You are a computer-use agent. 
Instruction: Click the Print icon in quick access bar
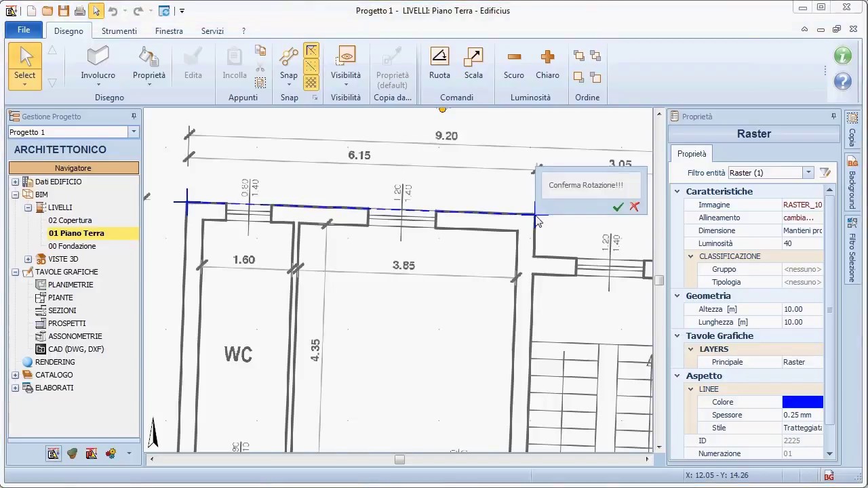[x=80, y=11]
